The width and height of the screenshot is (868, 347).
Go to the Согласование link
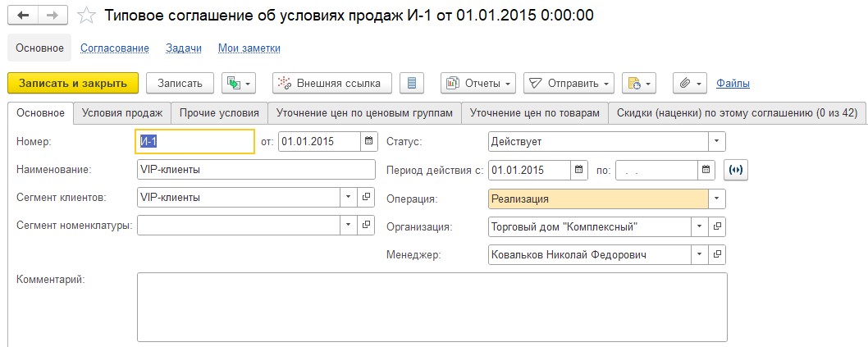115,48
